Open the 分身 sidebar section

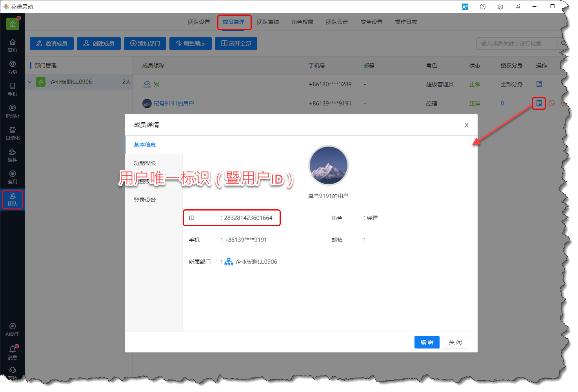click(13, 67)
